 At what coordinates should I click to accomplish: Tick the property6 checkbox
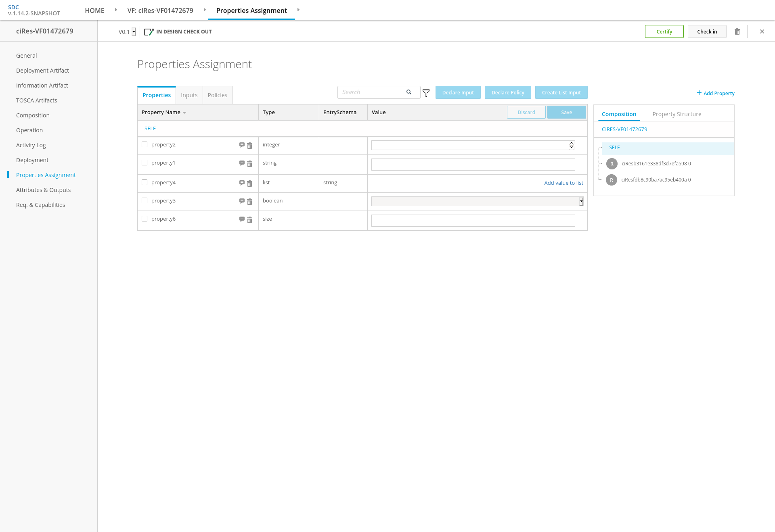coord(145,219)
